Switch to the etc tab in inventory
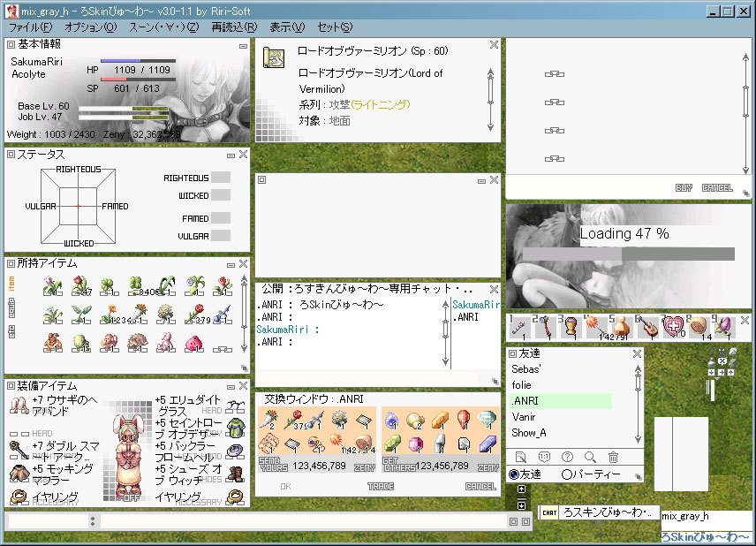The width and height of the screenshot is (756, 546). click(11, 331)
